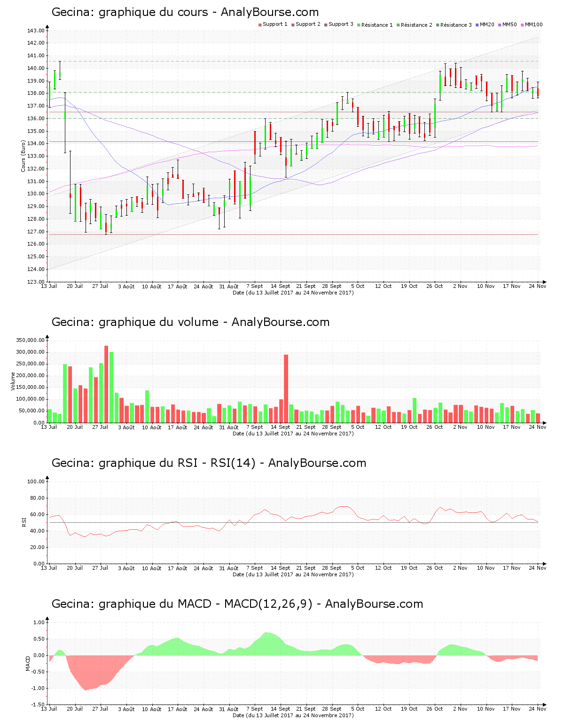Click the 'Support 3' legend label
564x728 pixels.
pos(341,24)
